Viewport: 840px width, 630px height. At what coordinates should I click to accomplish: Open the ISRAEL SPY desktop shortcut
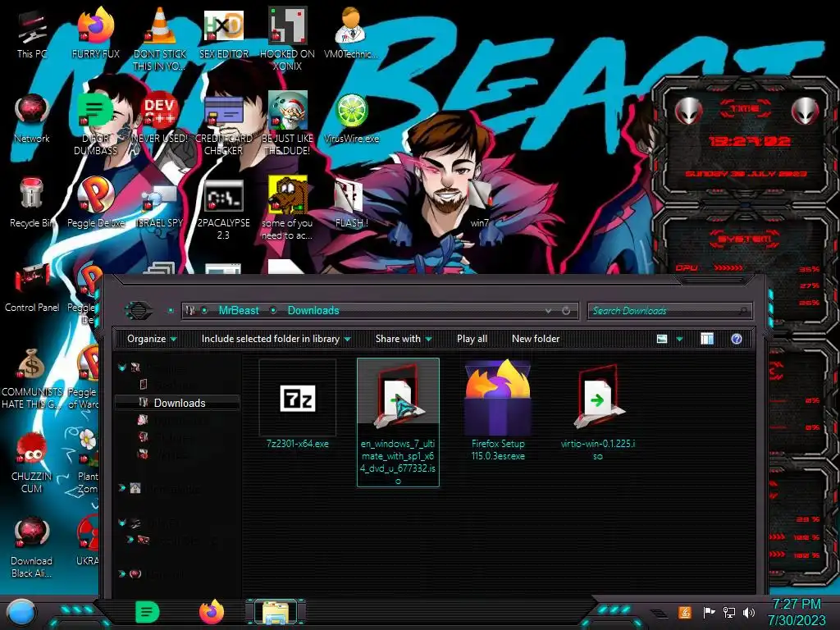[160, 206]
